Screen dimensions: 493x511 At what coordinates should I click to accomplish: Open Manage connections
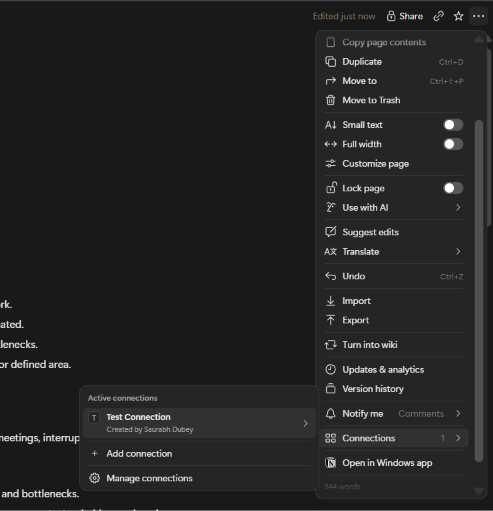tap(199, 478)
